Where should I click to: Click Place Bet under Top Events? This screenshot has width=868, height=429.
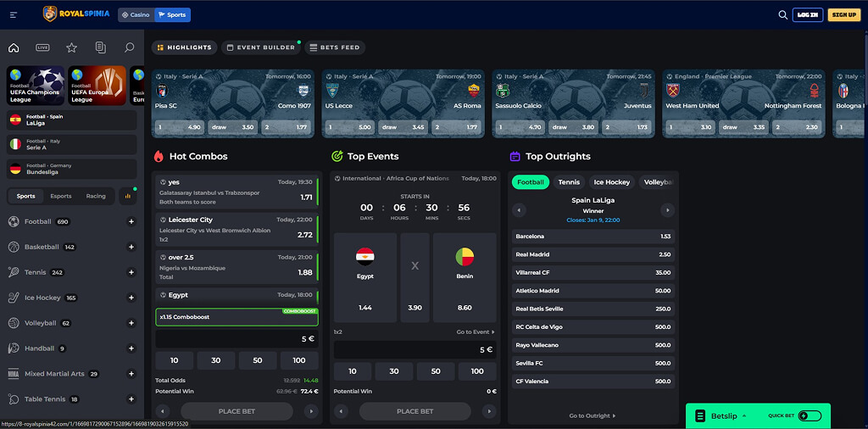(x=415, y=411)
